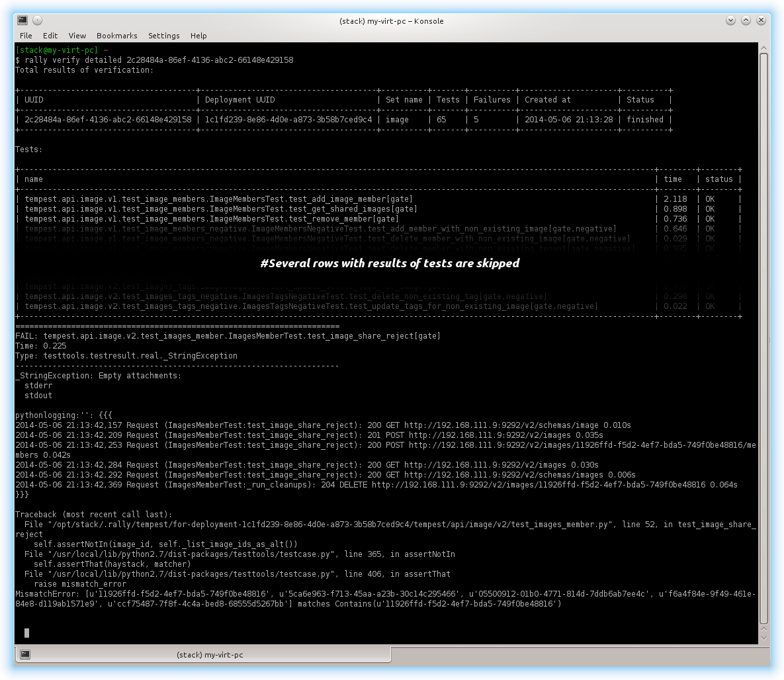The height and width of the screenshot is (680, 784).
Task: Open the Edit menu
Action: click(x=50, y=36)
